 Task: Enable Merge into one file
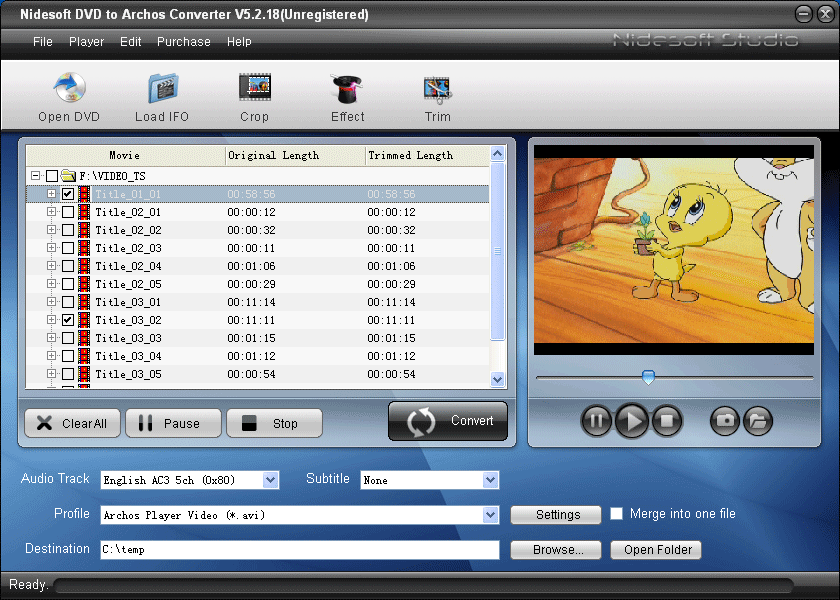pyautogui.click(x=617, y=514)
